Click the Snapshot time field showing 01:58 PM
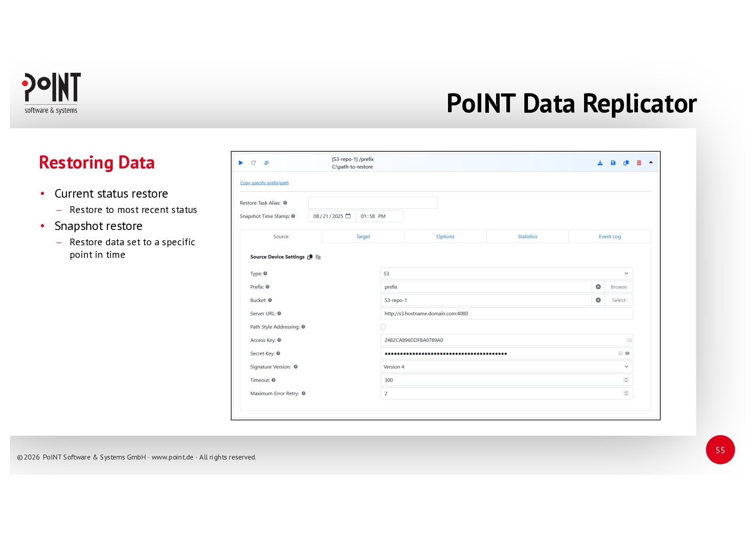This screenshot has height=535, width=756. pos(380,216)
